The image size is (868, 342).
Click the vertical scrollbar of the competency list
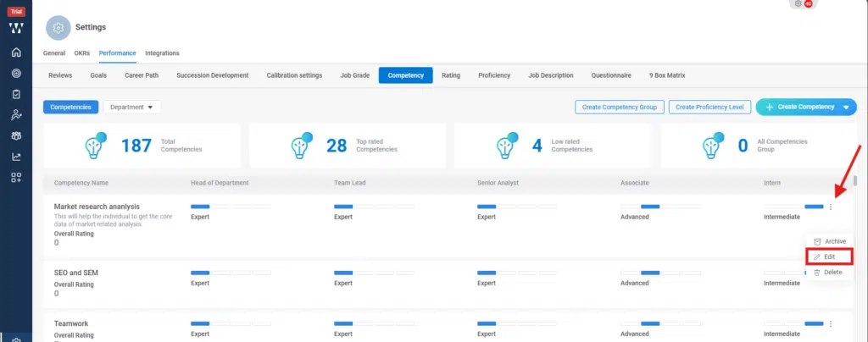coord(855,181)
